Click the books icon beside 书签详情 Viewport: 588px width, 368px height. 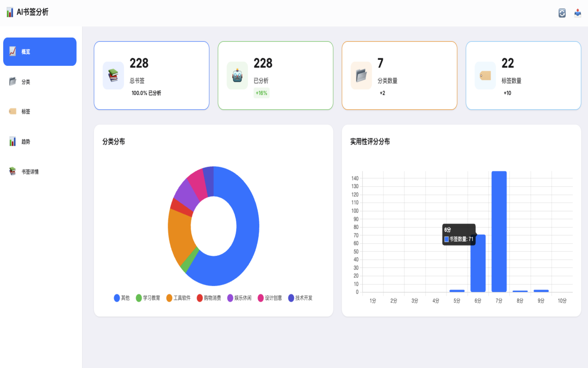12,172
